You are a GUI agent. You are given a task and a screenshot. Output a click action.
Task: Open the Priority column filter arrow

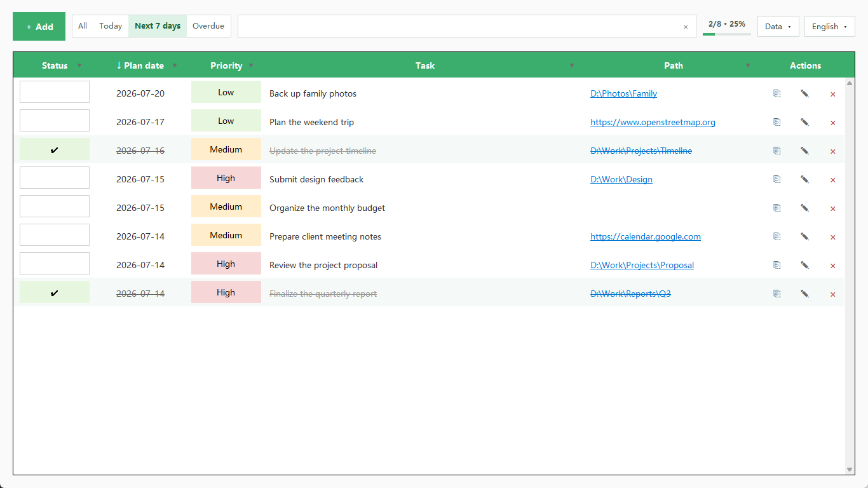click(251, 65)
